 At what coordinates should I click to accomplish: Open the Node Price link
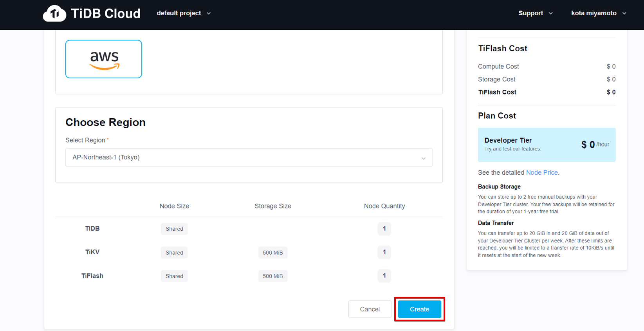542,173
